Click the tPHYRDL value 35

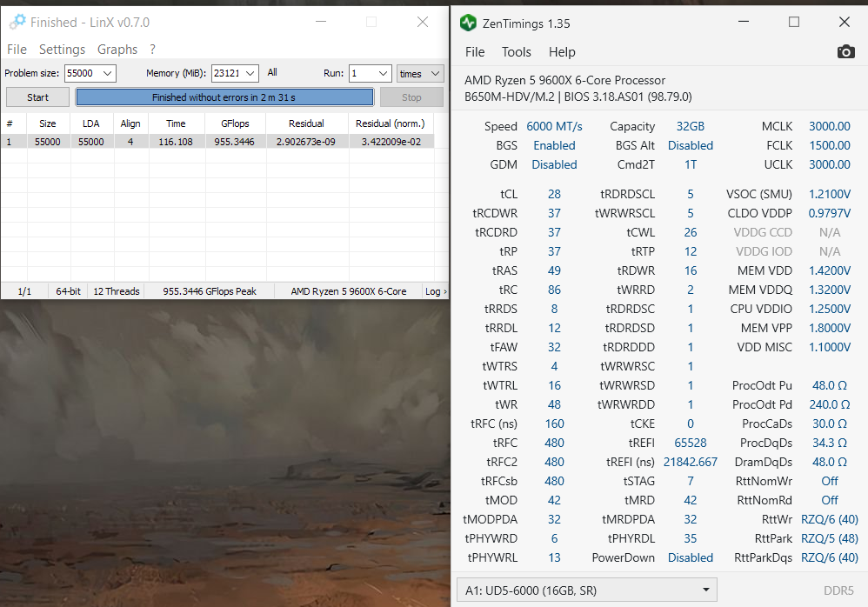691,538
